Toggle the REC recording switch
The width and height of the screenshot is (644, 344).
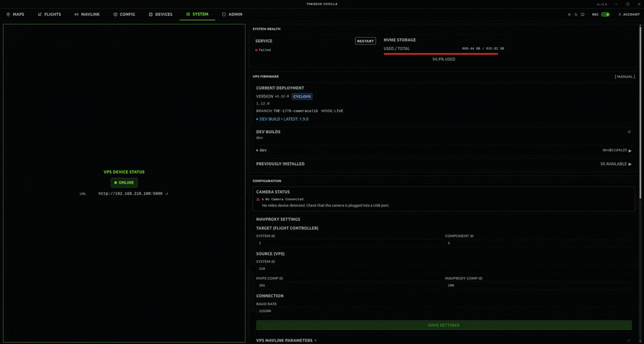605,14
